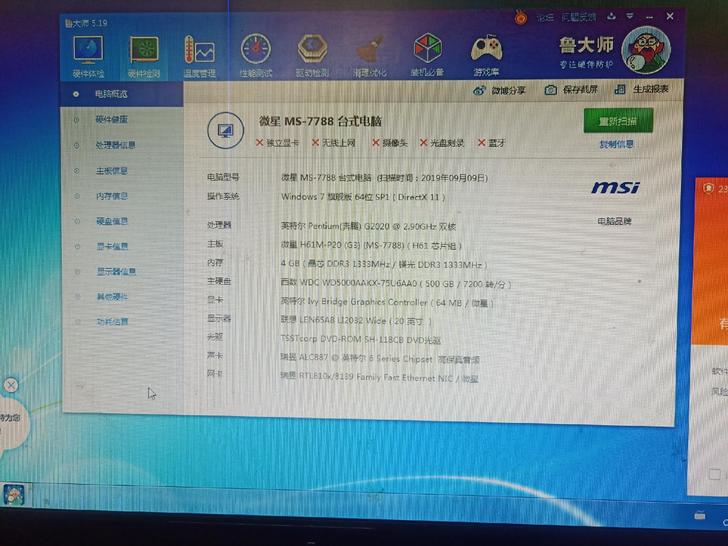Open the 论坛 forum link
The image size is (728, 546).
pos(545,17)
